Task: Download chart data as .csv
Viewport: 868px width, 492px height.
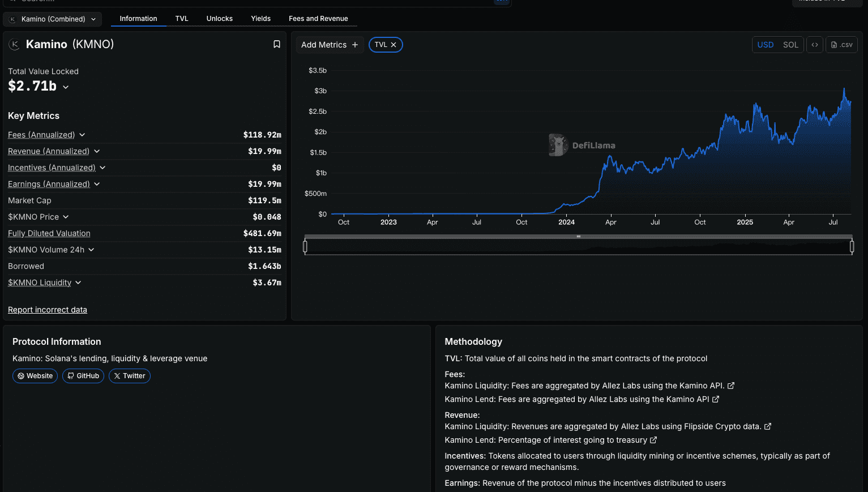Action: pyautogui.click(x=841, y=45)
